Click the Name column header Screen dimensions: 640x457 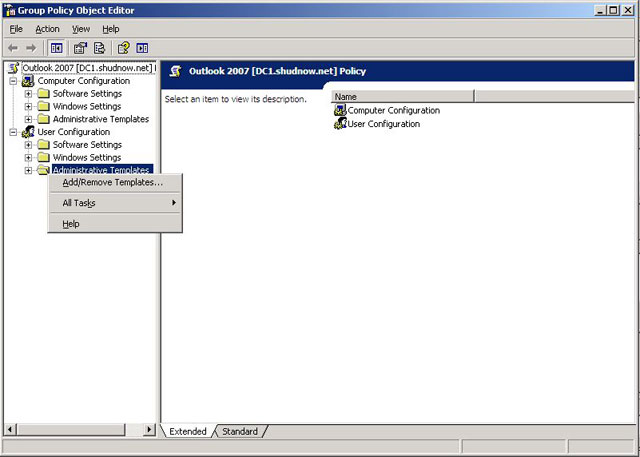click(x=402, y=97)
